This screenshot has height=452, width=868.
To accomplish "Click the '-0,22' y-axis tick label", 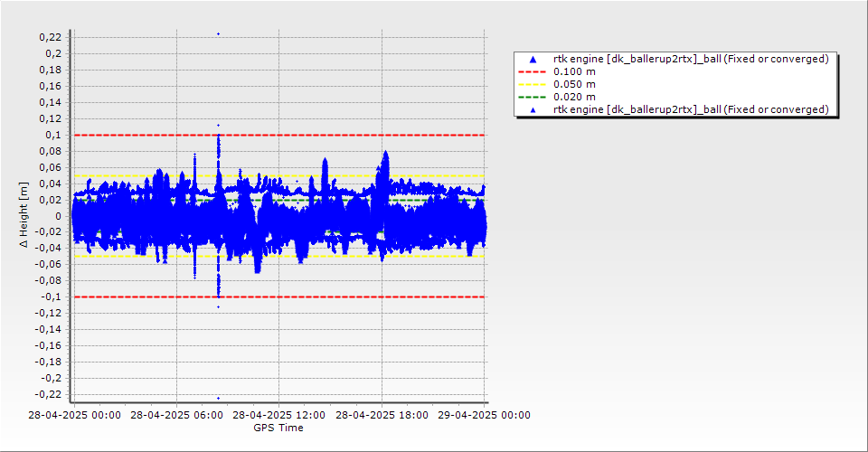I will pos(48,394).
